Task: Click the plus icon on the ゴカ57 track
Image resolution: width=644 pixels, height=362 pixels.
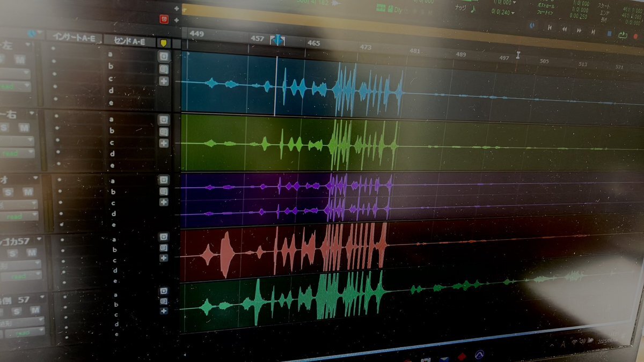Action: pos(164,258)
